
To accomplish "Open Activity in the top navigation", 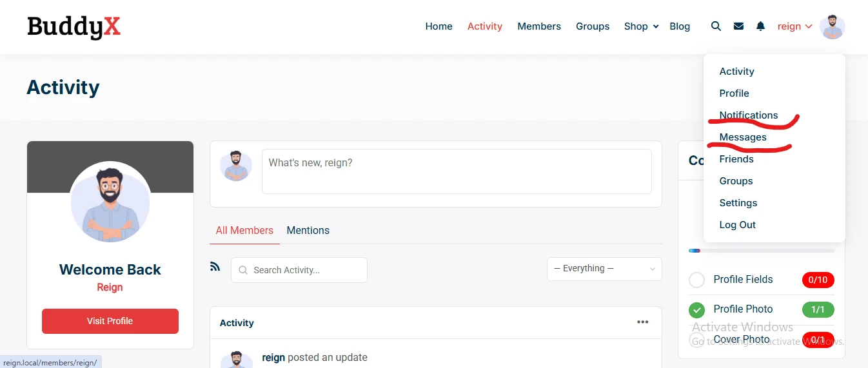I will [485, 26].
